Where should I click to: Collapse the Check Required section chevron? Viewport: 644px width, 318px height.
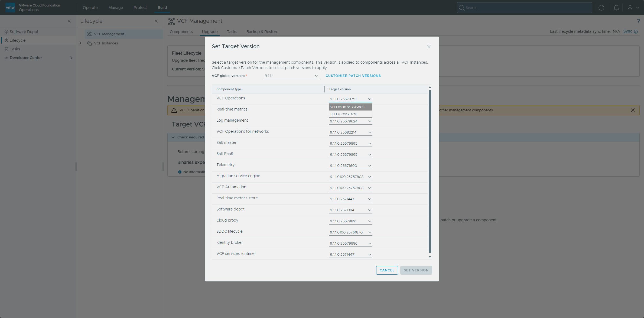173,137
